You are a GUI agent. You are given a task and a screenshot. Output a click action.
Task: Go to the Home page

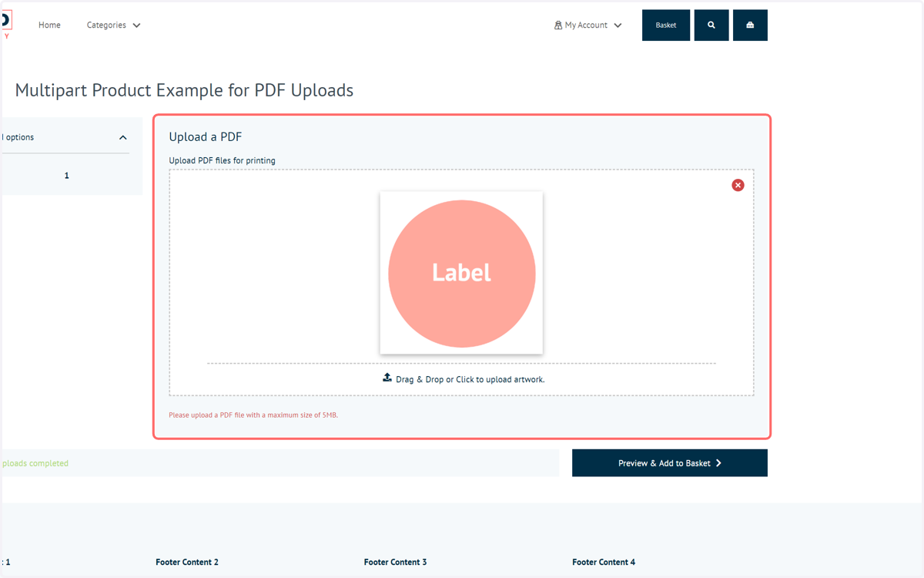49,25
